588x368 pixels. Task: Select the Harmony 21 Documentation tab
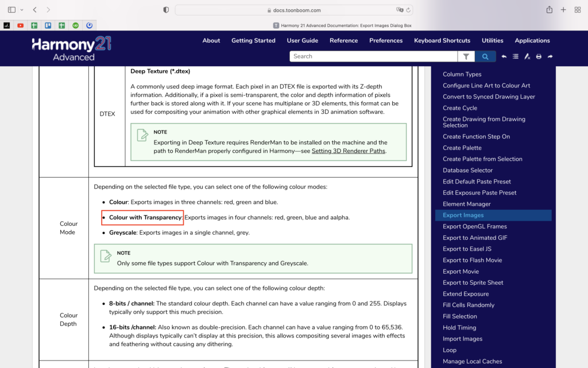click(x=342, y=25)
